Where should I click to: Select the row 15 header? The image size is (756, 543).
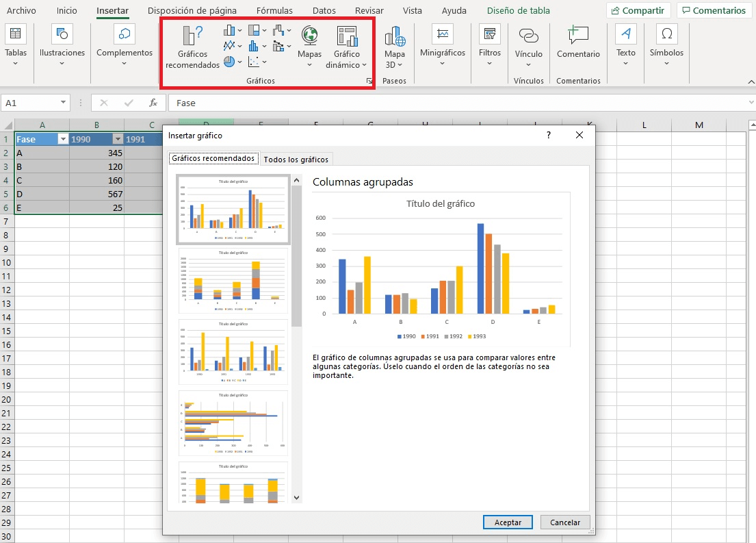(x=7, y=331)
